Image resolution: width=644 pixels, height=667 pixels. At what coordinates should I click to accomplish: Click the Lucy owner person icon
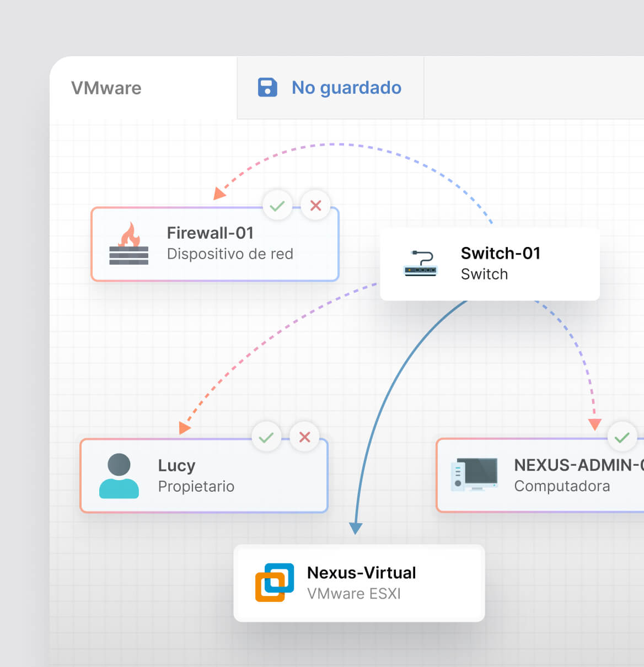(x=119, y=475)
